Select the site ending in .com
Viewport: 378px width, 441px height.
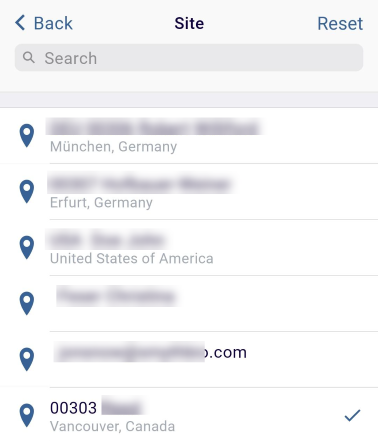(189, 360)
